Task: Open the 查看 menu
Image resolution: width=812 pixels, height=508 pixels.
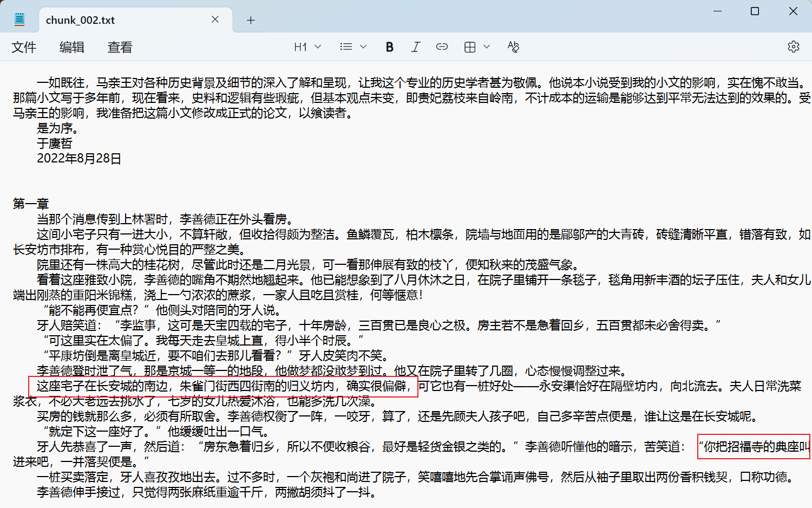Action: click(120, 48)
